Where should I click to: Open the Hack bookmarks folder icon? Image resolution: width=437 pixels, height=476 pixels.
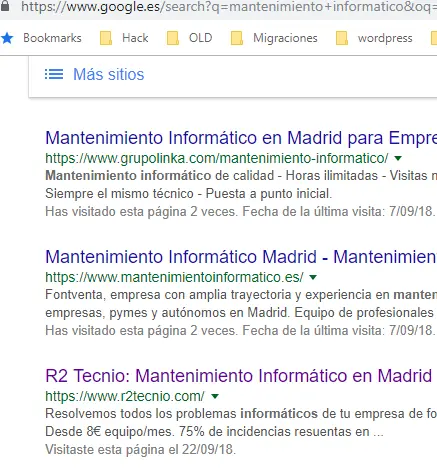click(106, 38)
